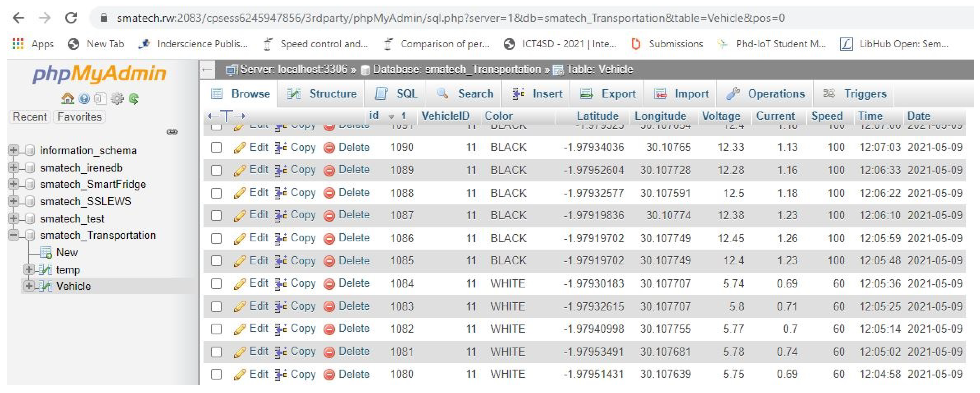Viewport: 980px width, 393px height.
Task: Sort by the Voltage column header
Action: point(720,116)
